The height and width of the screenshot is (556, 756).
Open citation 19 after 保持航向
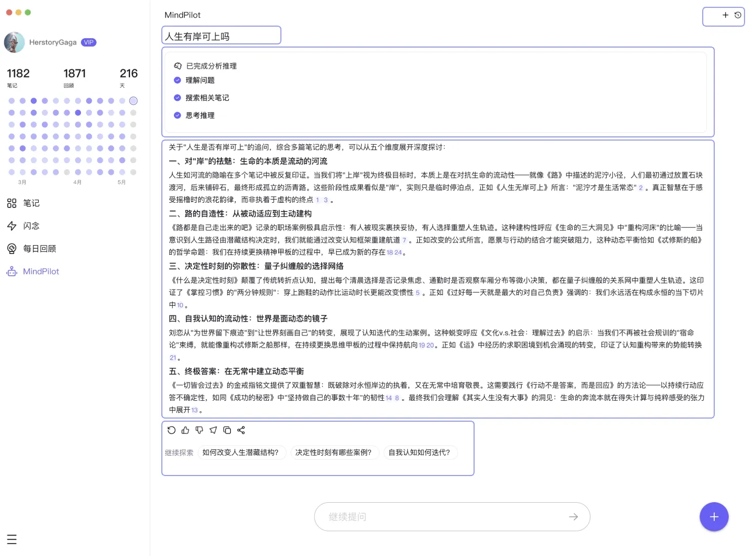point(422,345)
